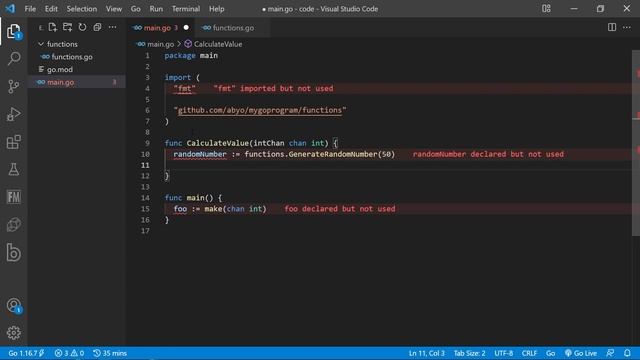Open the Manage settings gear
This screenshot has width=640, height=360.
(x=13, y=333)
